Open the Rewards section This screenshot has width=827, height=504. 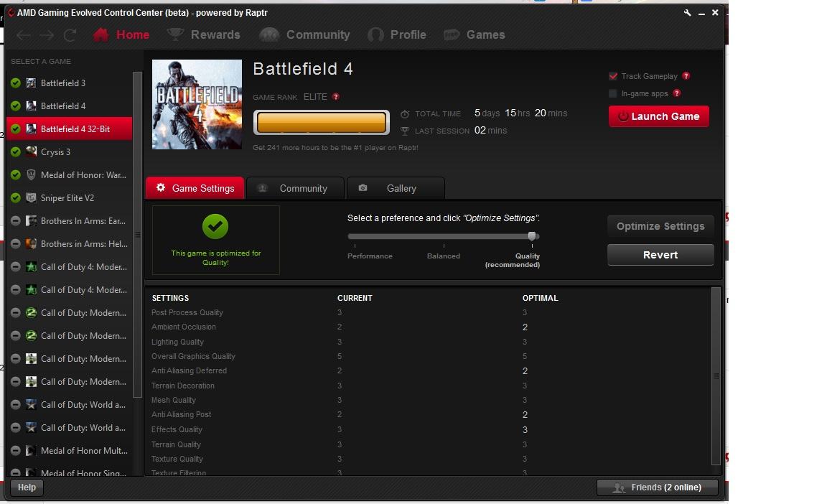pos(204,34)
